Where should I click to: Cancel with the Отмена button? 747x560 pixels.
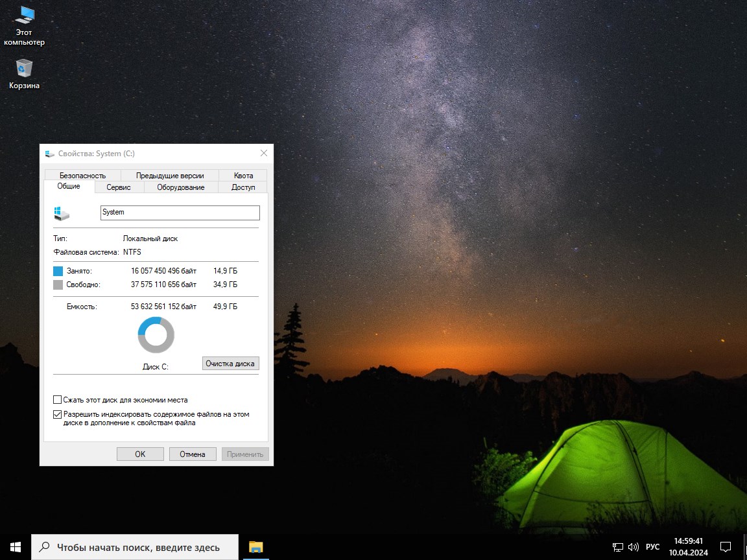[193, 454]
